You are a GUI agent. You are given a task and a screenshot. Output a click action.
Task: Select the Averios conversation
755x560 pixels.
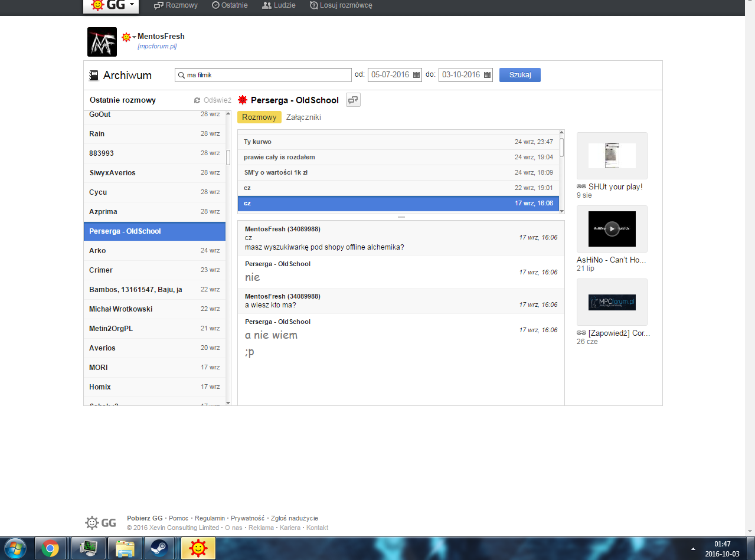pyautogui.click(x=154, y=348)
